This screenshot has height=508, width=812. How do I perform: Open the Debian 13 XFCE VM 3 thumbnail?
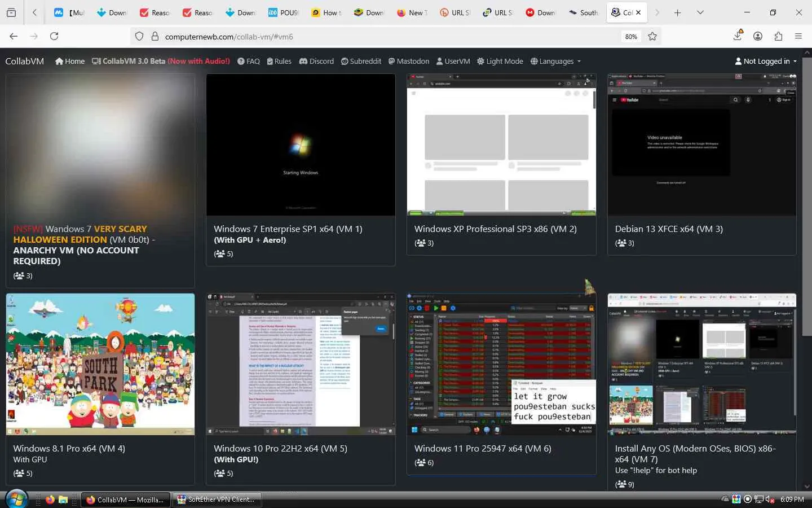tap(702, 145)
